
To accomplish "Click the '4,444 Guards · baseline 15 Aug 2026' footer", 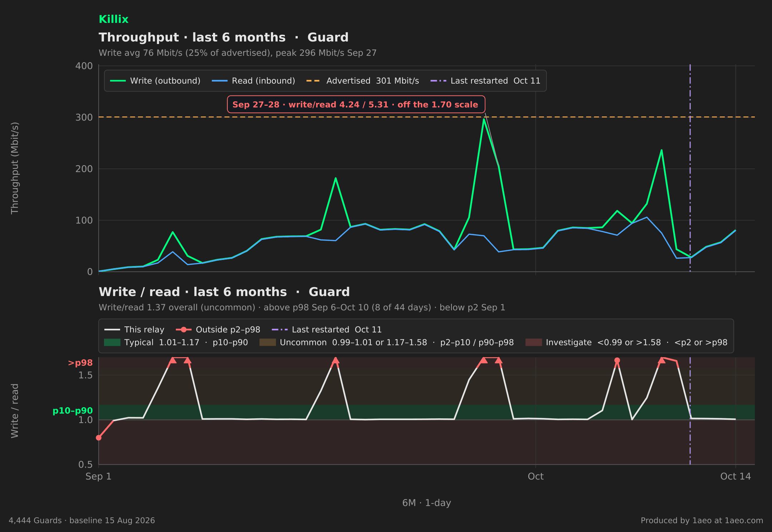I will (x=82, y=521).
